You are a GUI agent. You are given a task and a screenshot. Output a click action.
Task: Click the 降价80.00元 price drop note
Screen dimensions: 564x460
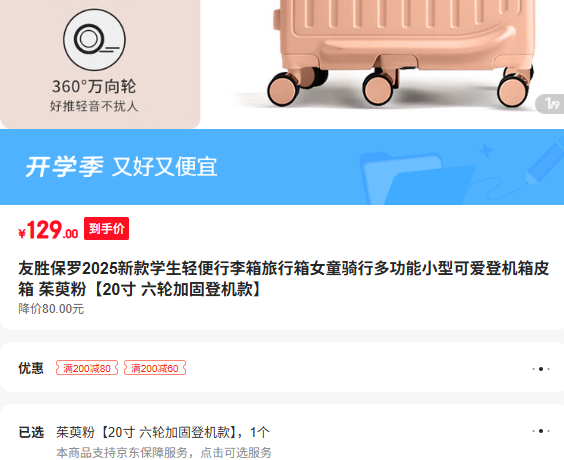point(51,309)
